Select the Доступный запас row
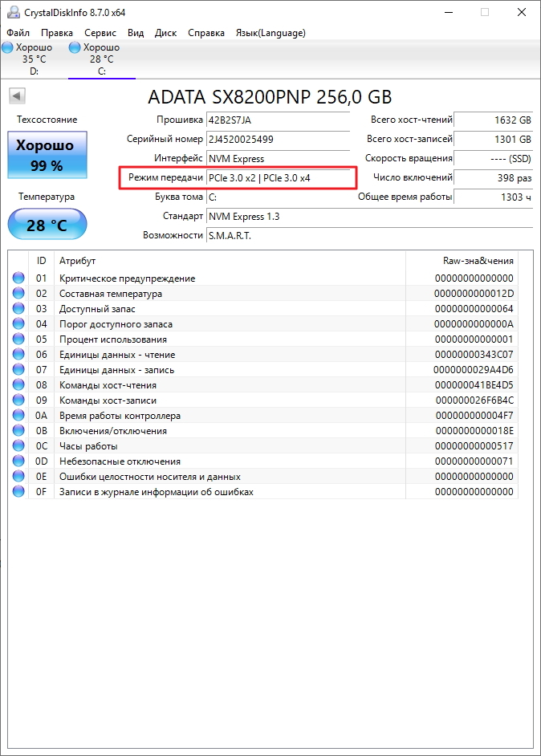 click(263, 308)
